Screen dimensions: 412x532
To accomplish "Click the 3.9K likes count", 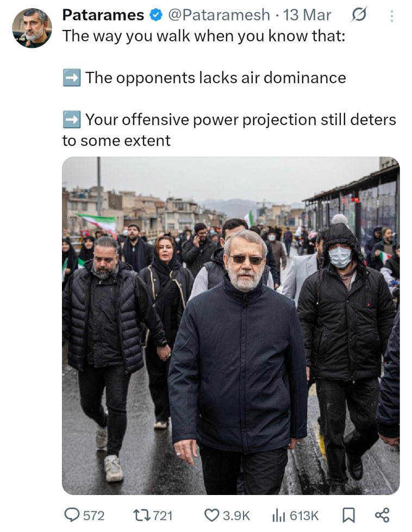I will [236, 516].
